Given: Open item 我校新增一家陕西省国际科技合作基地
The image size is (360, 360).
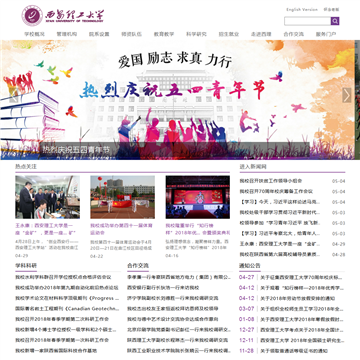Looking at the screenshot, I should (56, 351).
